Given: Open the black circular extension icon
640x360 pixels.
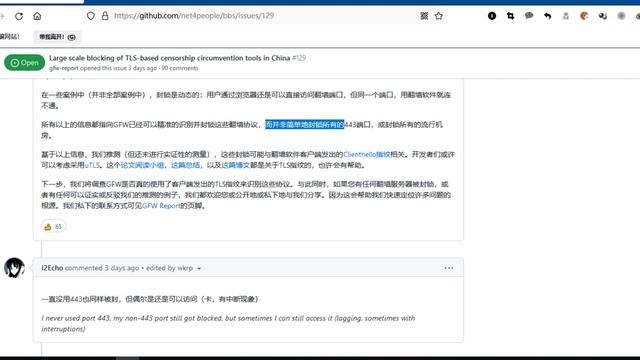Looking at the screenshot, I should (x=492, y=16).
